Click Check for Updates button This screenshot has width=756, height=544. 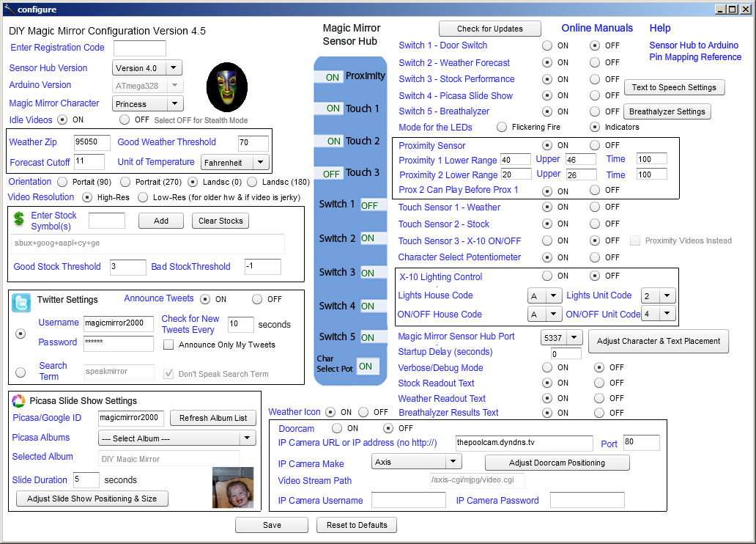point(490,29)
